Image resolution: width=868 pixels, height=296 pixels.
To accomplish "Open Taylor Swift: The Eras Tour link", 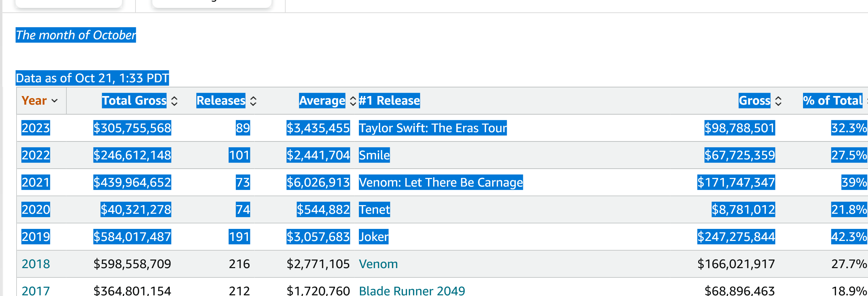I will tap(432, 128).
